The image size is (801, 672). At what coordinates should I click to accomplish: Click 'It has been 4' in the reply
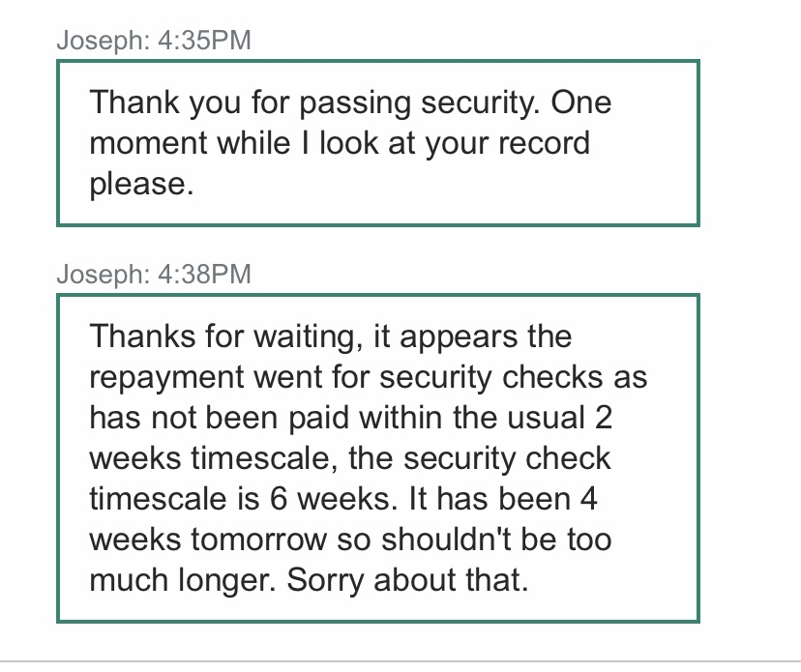coord(503,499)
